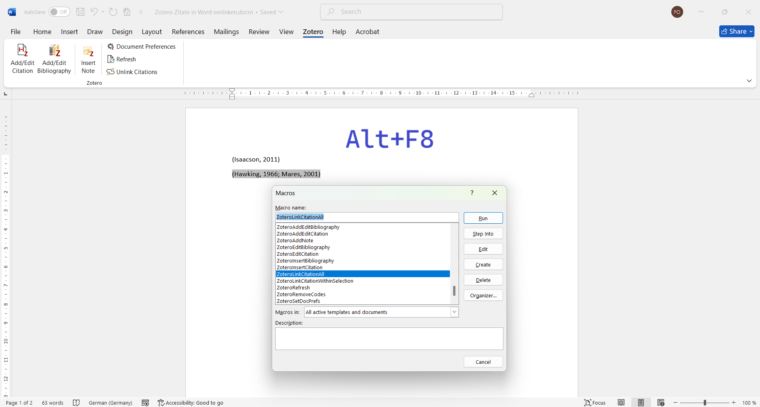Viewport: 760px width, 407px height.
Task: Click the macro list scrollbar thumb
Action: (x=454, y=291)
